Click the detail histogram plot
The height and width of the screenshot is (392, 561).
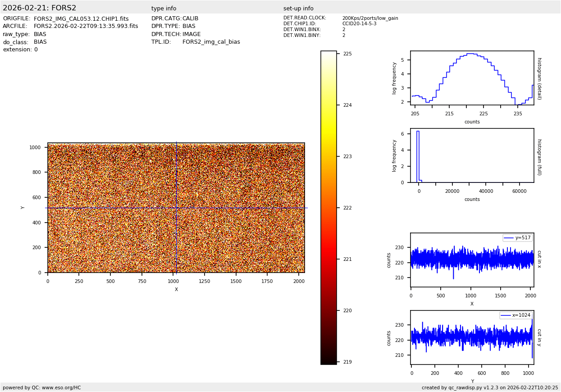point(472,78)
